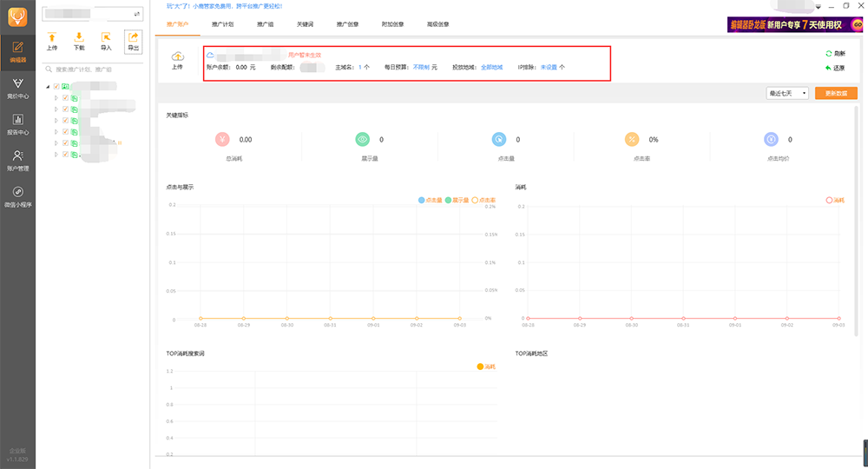Screen dimensions: 868x469
Task: Open the account selector dropdown at top
Action: point(93,14)
